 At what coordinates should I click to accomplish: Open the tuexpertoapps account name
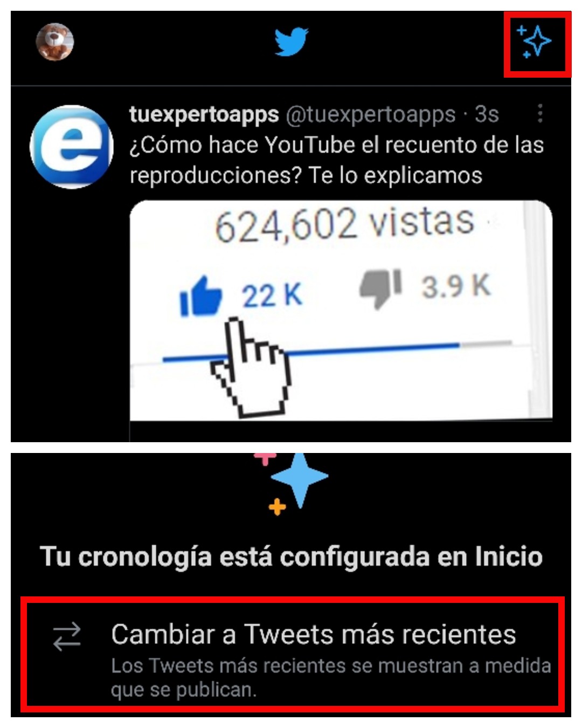pos(204,114)
